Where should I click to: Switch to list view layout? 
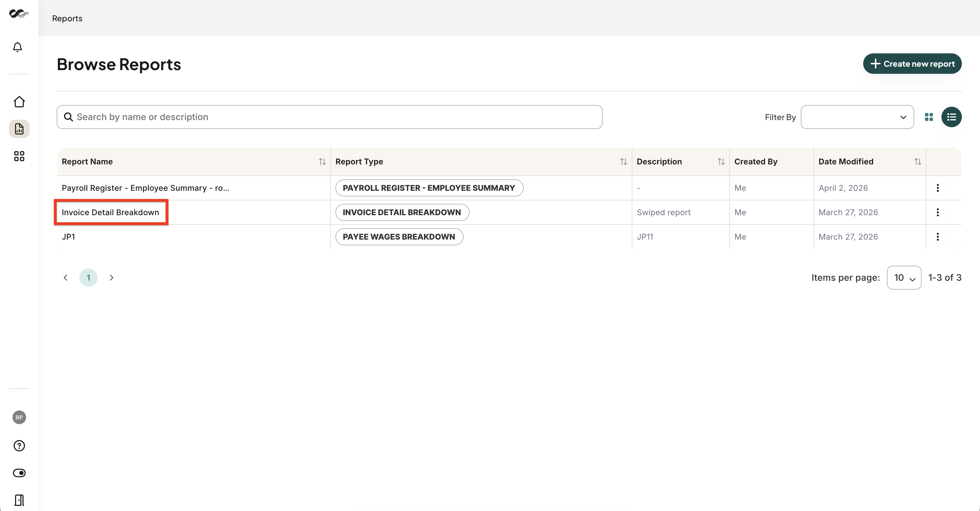951,117
